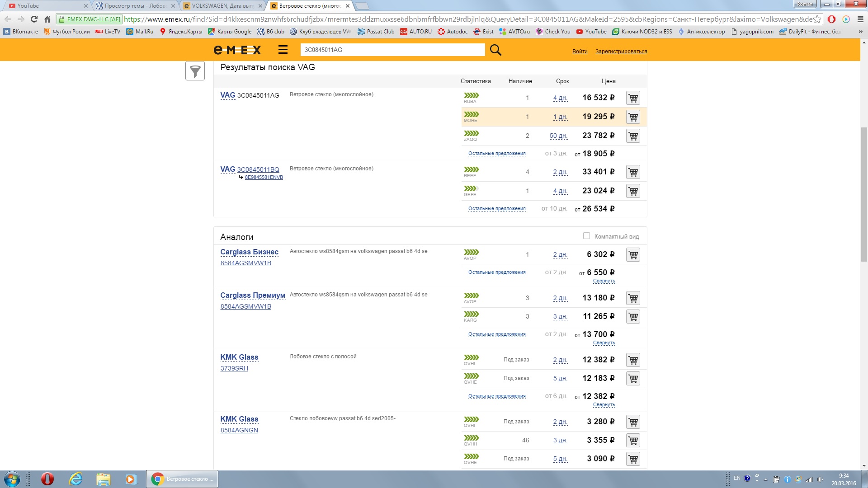Add the 33 401 ₽ offer to cart
Screen dimensions: 868x488
tap(633, 172)
